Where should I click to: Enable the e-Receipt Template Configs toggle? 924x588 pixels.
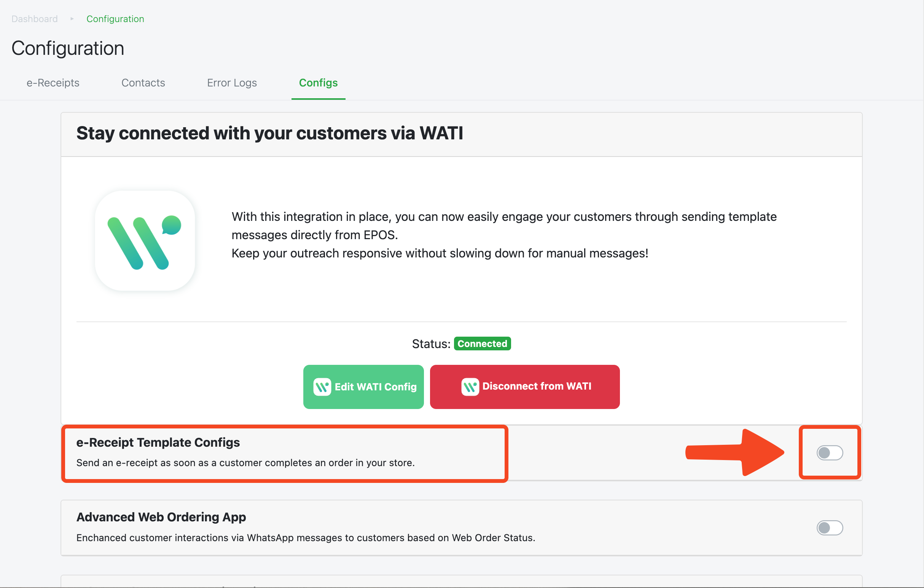coord(830,453)
